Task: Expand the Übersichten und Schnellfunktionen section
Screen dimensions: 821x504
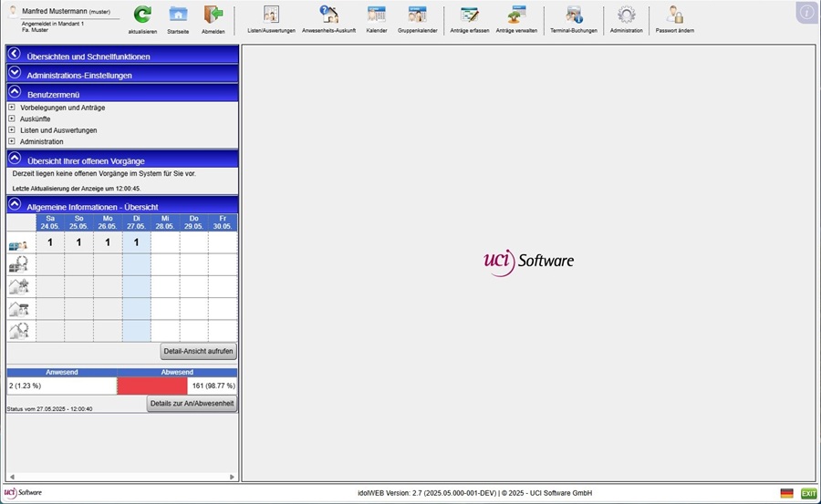Action: coord(15,55)
